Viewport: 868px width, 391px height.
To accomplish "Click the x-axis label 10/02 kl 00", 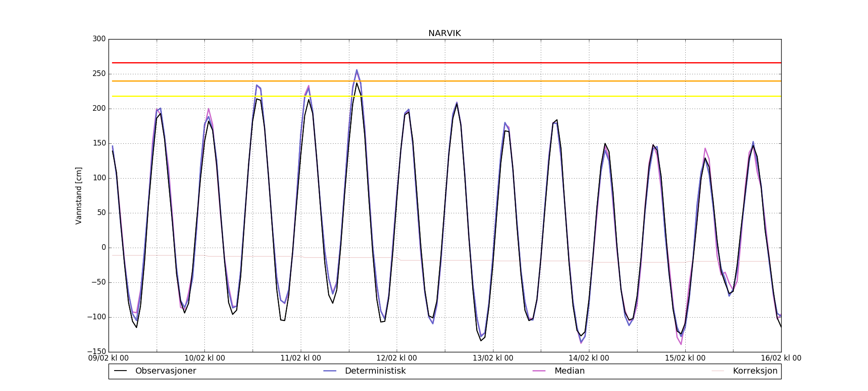I will [x=205, y=358].
